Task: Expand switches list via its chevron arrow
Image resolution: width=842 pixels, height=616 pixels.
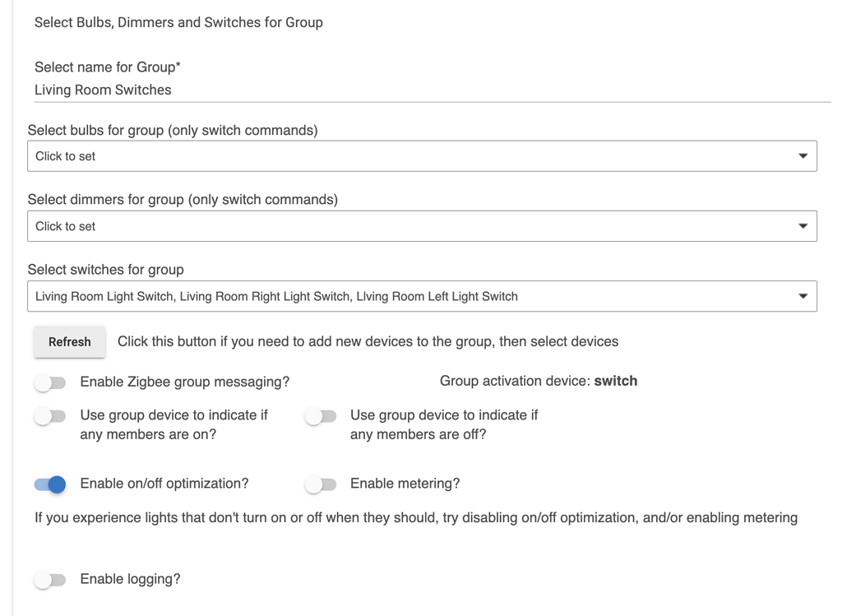Action: (x=803, y=295)
